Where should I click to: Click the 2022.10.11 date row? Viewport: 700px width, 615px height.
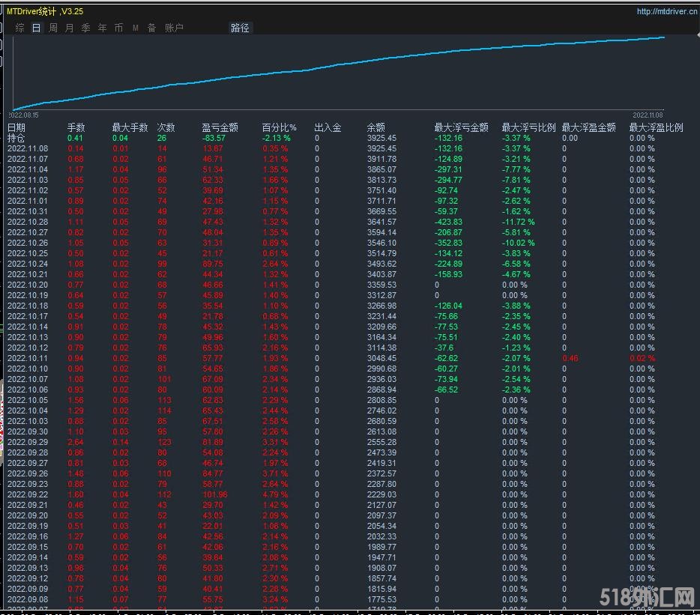click(x=27, y=358)
